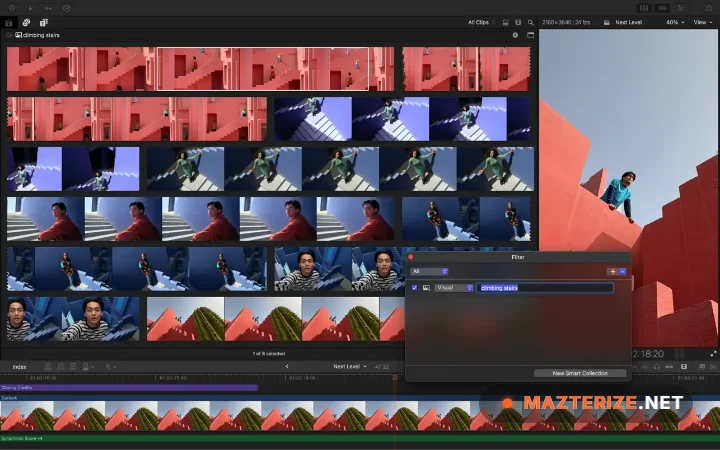Screen dimensions: 720x450
Task: Click the append clip edit icon
Action: pos(73,367)
